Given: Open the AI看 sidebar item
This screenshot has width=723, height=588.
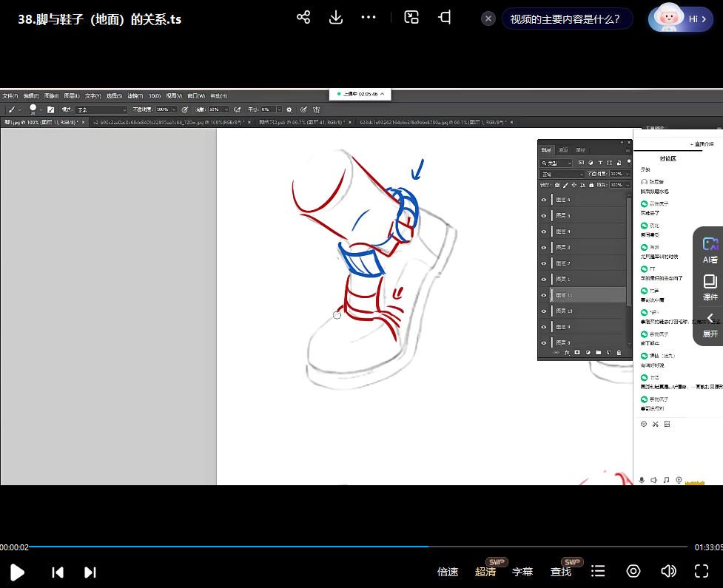Looking at the screenshot, I should (x=710, y=250).
